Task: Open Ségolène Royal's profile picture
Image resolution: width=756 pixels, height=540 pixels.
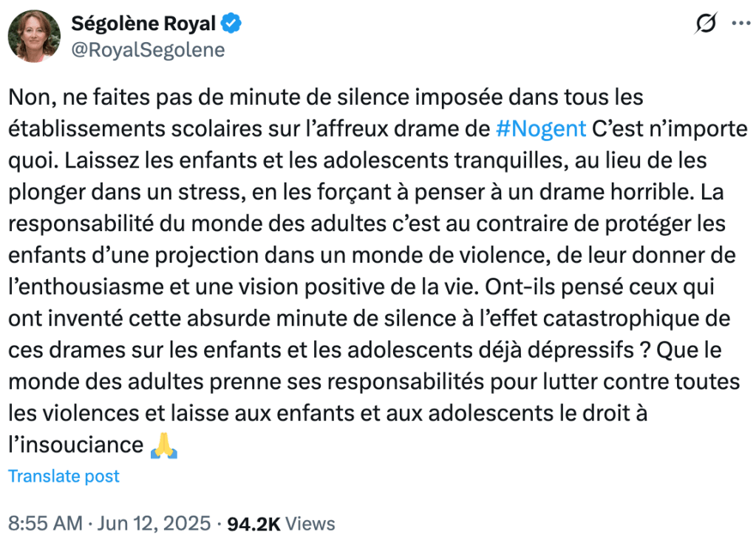Action: (x=34, y=35)
